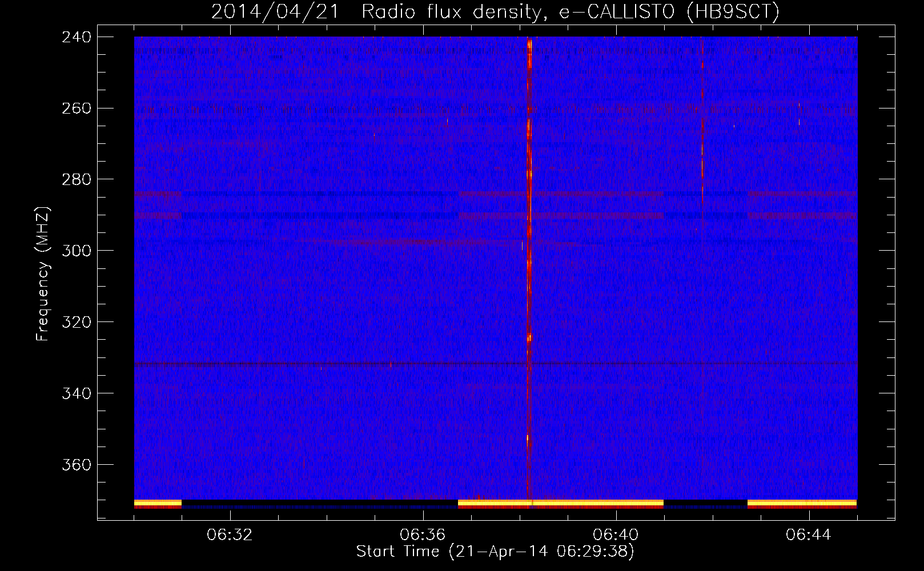924x571 pixels.
Task: Click the 340 frequency tick label
Action: pos(77,393)
